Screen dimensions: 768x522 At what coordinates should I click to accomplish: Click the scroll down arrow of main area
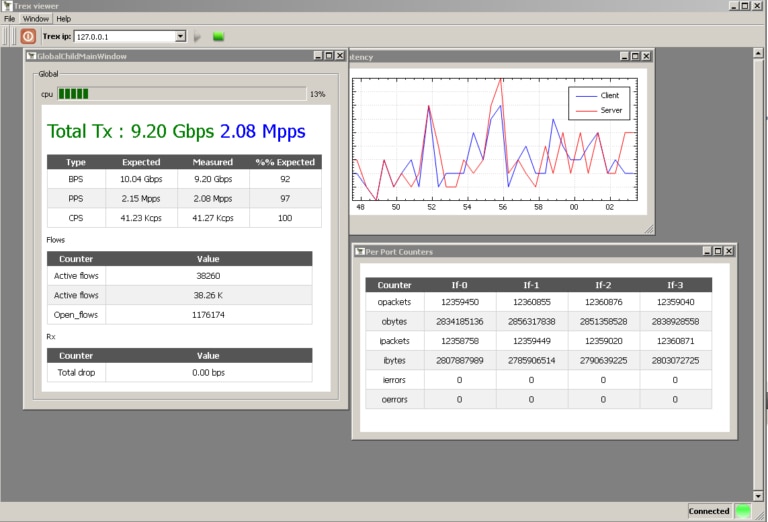(759, 495)
